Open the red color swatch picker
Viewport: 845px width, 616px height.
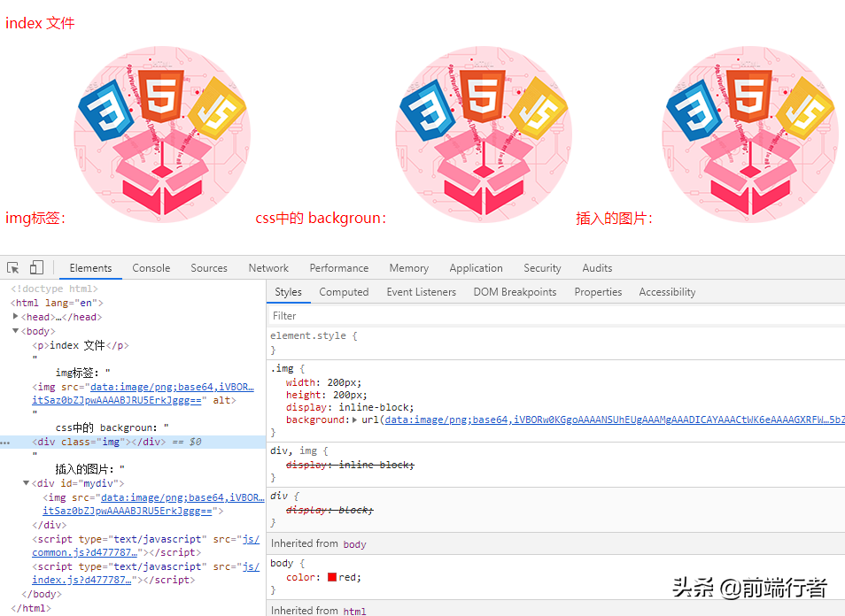click(x=332, y=577)
